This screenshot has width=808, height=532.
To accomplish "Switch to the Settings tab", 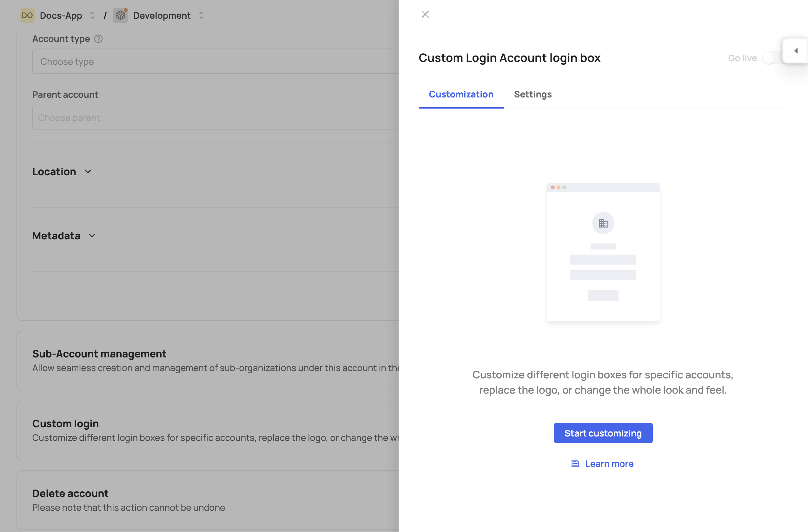I will pos(533,94).
